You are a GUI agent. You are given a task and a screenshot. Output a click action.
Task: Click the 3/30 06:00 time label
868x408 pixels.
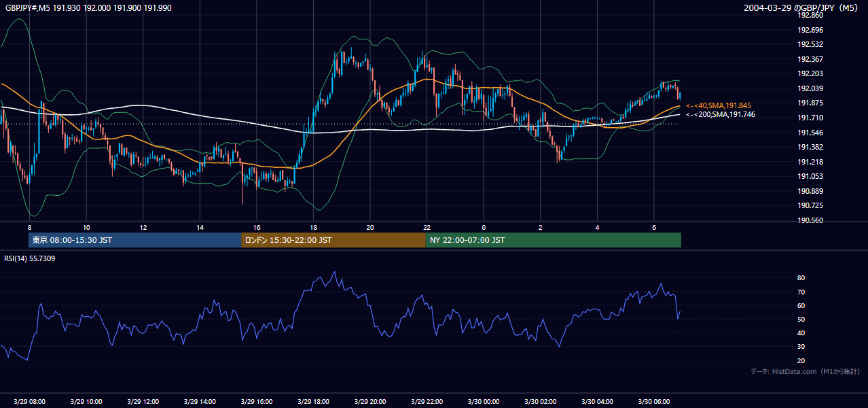654,402
